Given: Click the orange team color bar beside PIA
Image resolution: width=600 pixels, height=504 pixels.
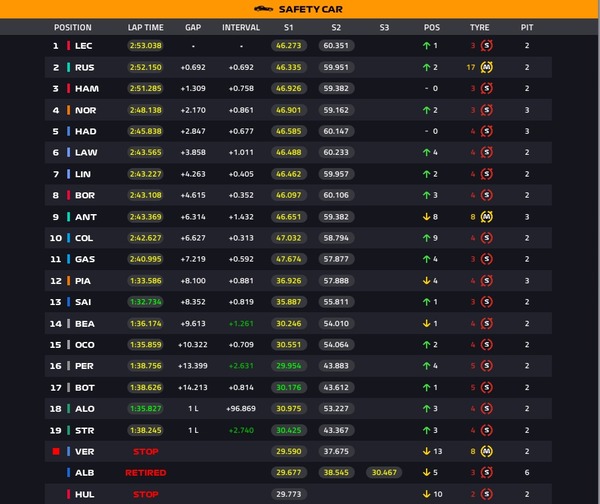Looking at the screenshot, I should tap(68, 281).
